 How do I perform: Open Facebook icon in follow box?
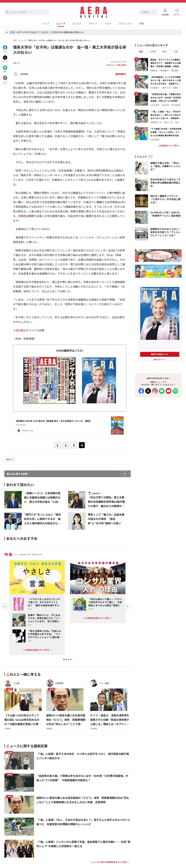141,391
